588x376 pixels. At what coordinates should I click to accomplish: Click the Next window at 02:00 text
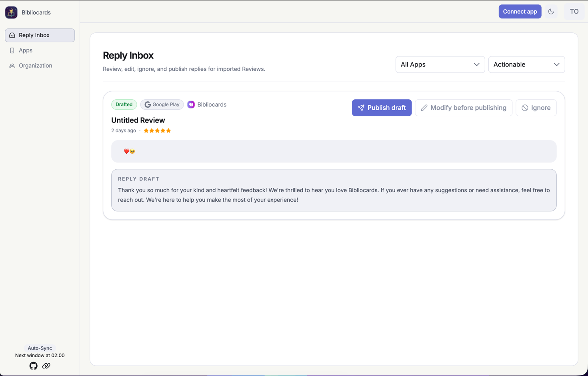[x=40, y=355]
